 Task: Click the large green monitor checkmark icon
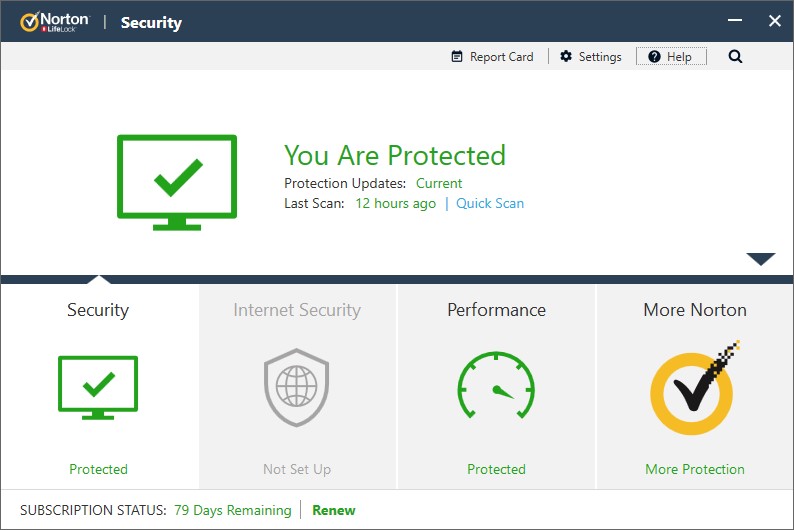click(177, 182)
